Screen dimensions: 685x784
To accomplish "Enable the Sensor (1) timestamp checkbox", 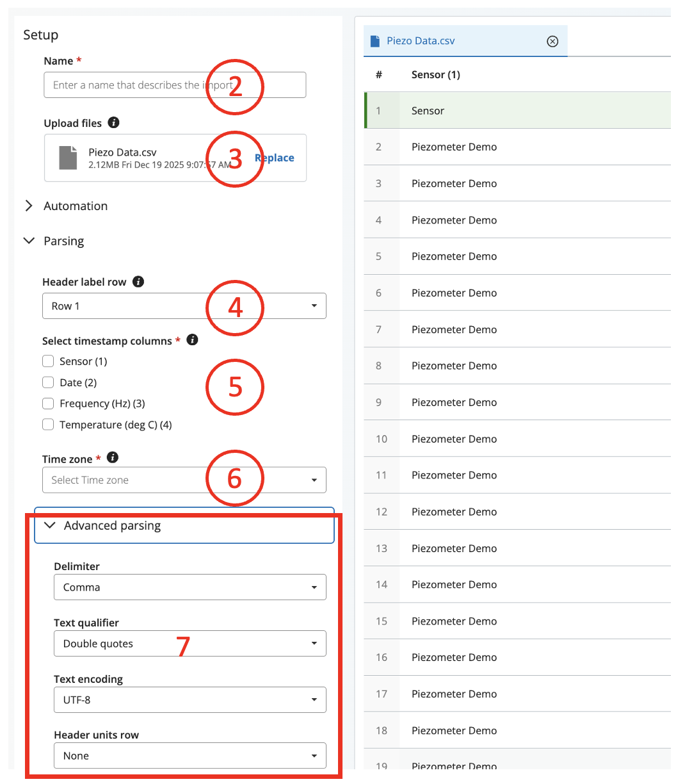I will point(48,361).
